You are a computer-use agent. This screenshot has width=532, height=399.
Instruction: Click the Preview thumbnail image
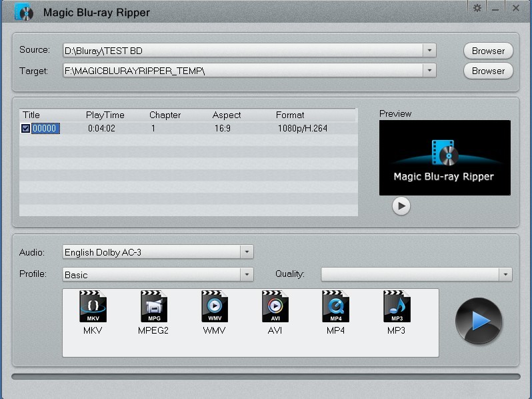[445, 157]
